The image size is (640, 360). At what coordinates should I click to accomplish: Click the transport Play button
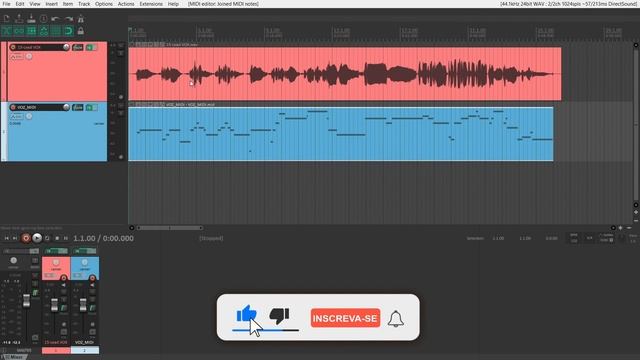37,238
